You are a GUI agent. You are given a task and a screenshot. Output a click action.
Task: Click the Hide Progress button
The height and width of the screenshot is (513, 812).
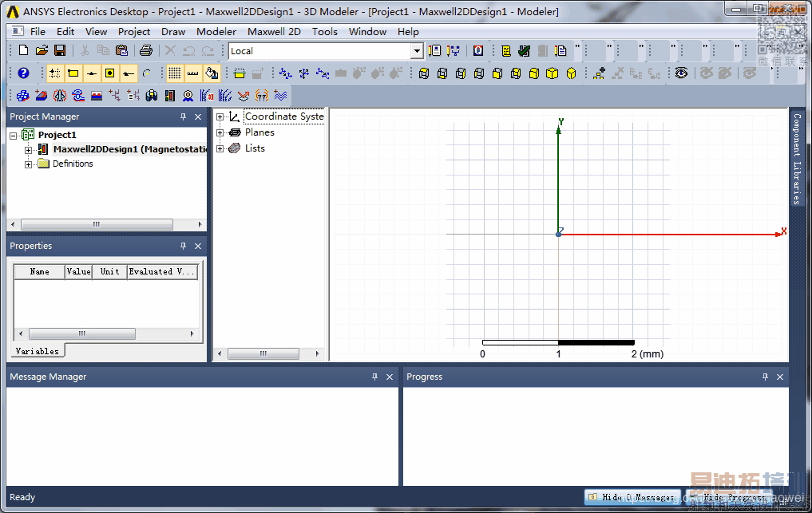[x=729, y=497]
